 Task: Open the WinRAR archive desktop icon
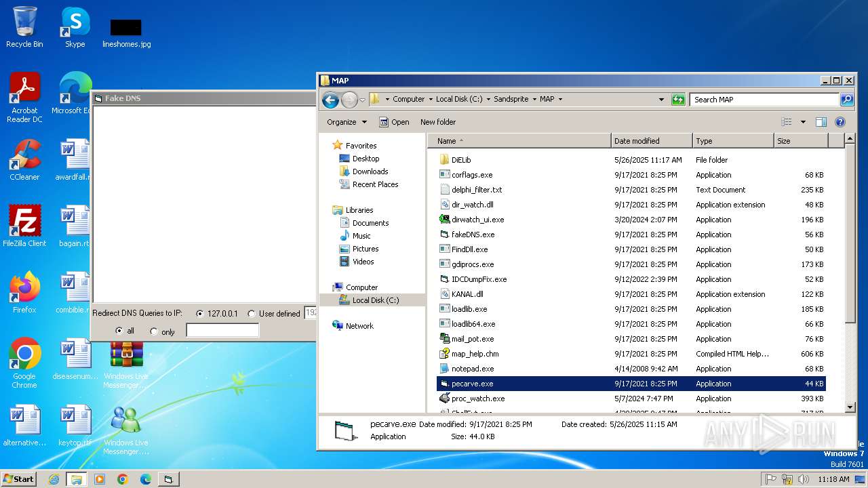click(127, 355)
